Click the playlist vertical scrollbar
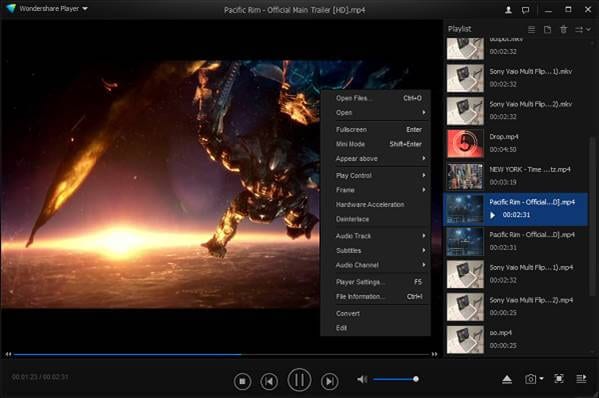Screen dimensions: 599x398 592,216
